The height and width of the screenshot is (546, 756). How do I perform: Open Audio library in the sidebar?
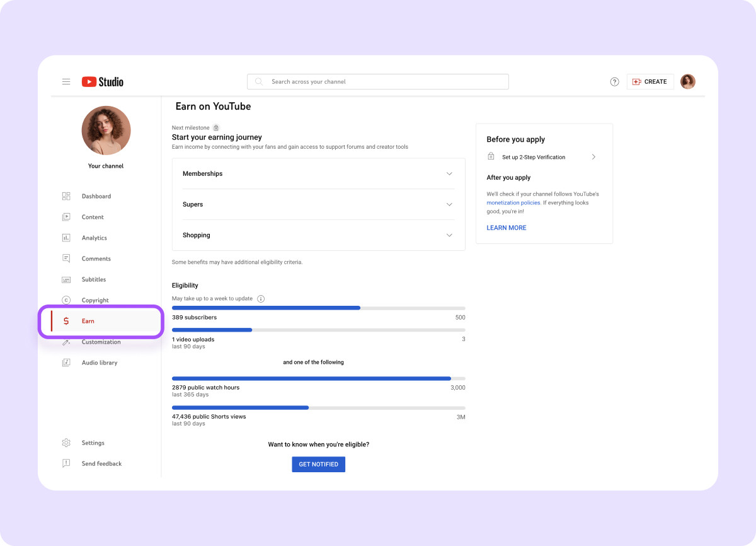click(100, 363)
